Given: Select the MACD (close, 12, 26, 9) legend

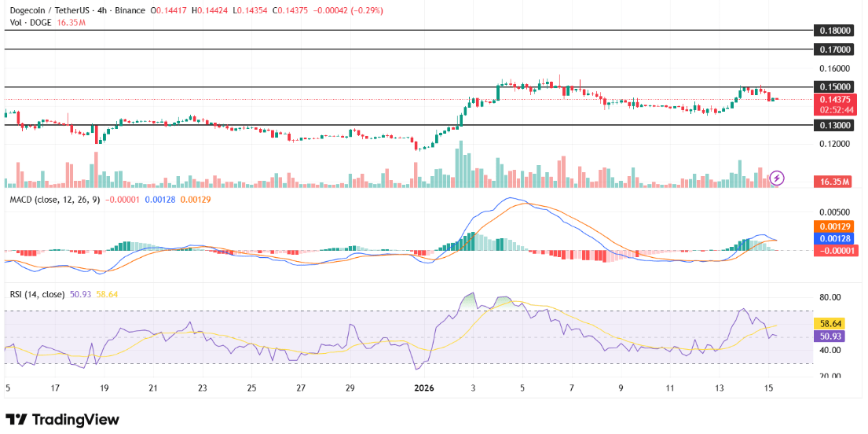Looking at the screenshot, I should click(53, 200).
